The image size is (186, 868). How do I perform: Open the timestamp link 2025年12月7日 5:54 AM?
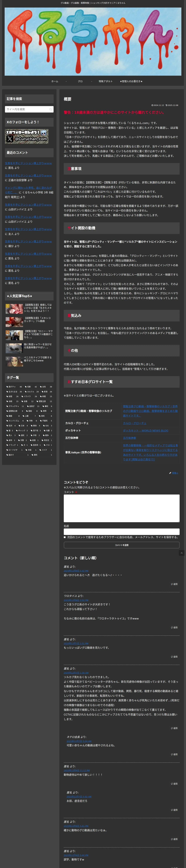click(79, 741)
